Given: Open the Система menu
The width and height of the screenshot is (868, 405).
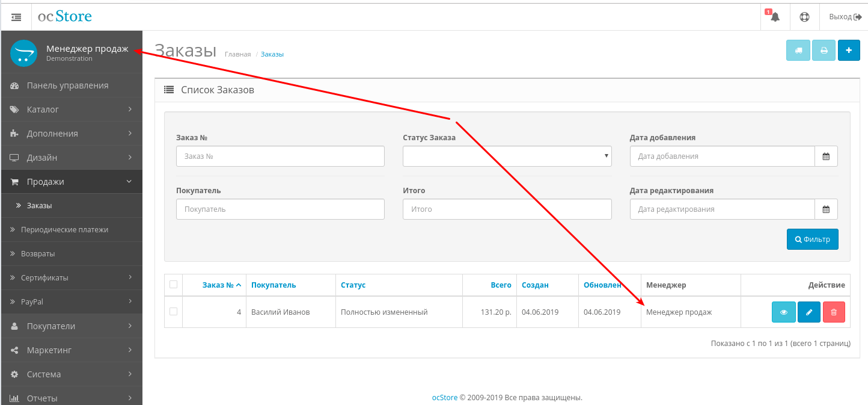Looking at the screenshot, I should click(71, 374).
